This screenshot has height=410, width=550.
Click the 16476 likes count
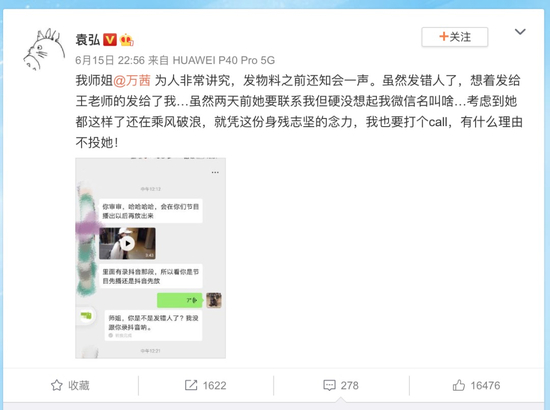click(485, 385)
